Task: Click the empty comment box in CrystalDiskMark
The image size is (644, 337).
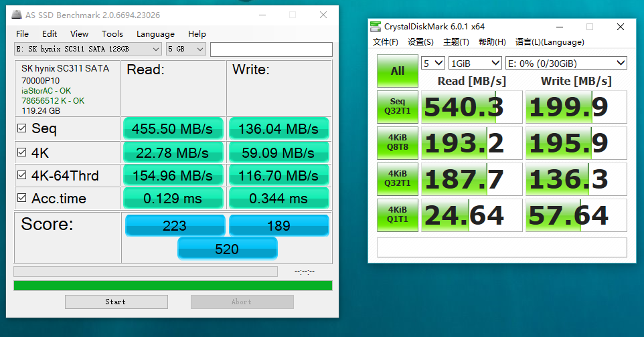Action: click(x=502, y=247)
